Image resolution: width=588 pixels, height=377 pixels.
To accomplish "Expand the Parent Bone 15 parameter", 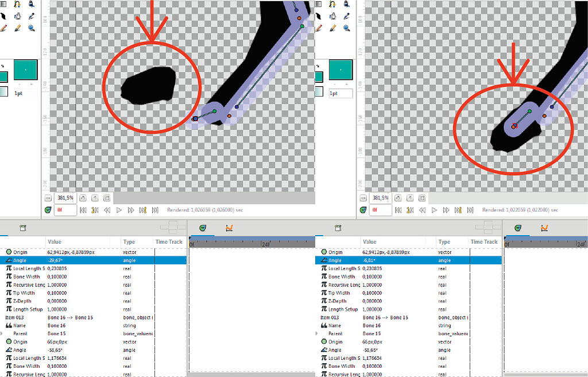I will [x=3, y=333].
